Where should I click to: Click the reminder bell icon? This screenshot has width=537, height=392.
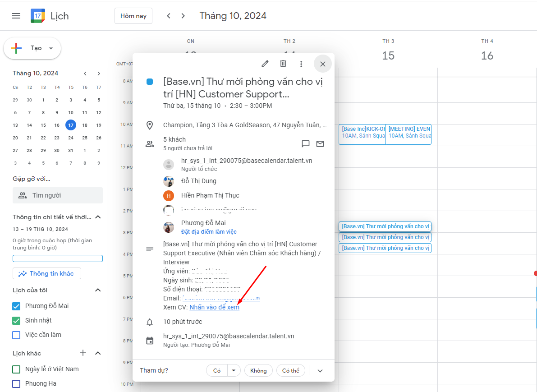[150, 322]
